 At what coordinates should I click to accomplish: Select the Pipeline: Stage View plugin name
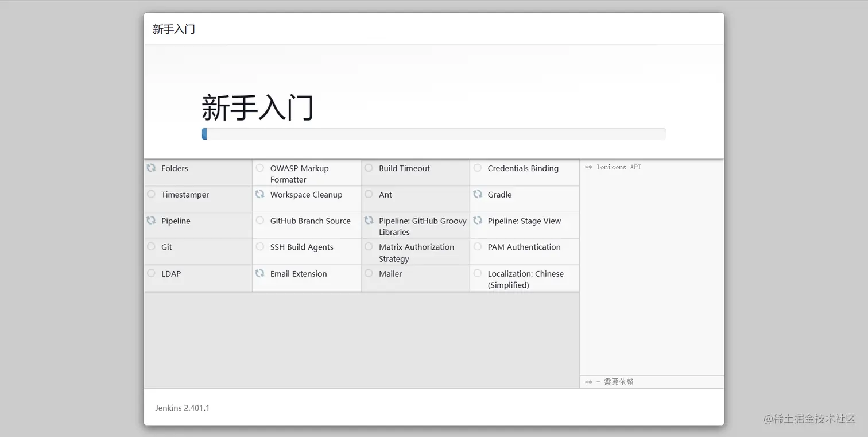pos(524,221)
